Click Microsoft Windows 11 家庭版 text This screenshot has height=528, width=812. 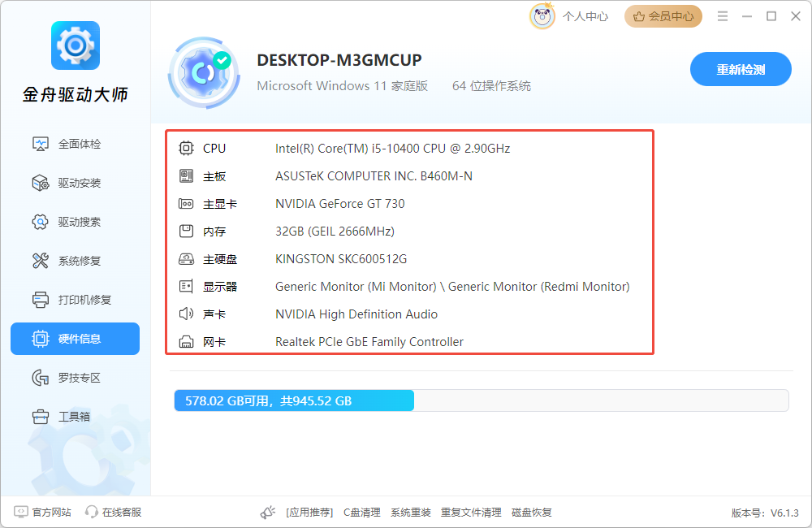[x=343, y=86]
